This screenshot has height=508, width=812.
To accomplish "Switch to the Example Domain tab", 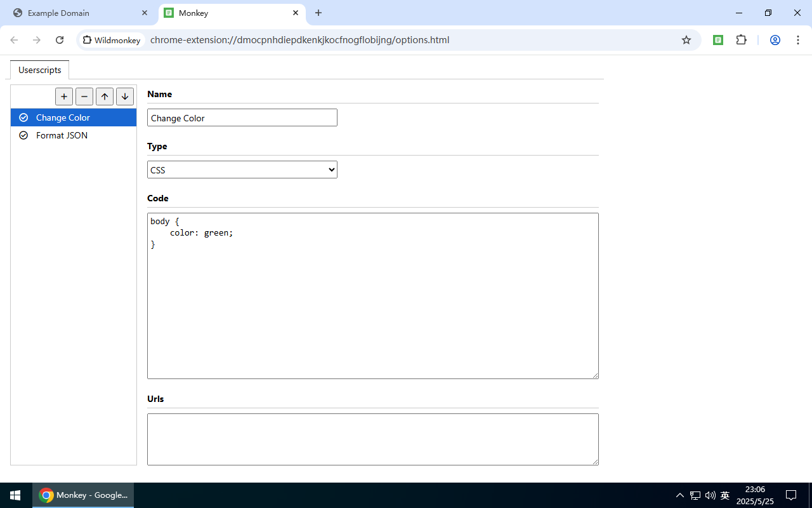I will pos(79,13).
